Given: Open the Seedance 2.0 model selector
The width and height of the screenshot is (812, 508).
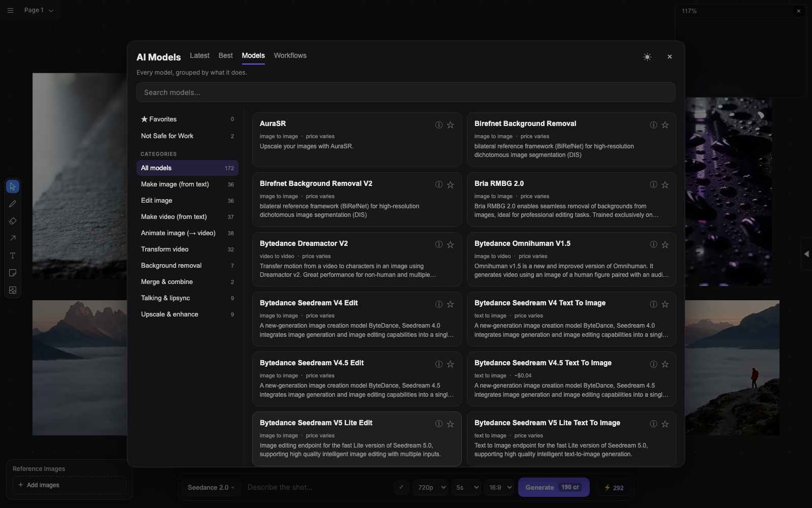Looking at the screenshot, I should point(211,488).
